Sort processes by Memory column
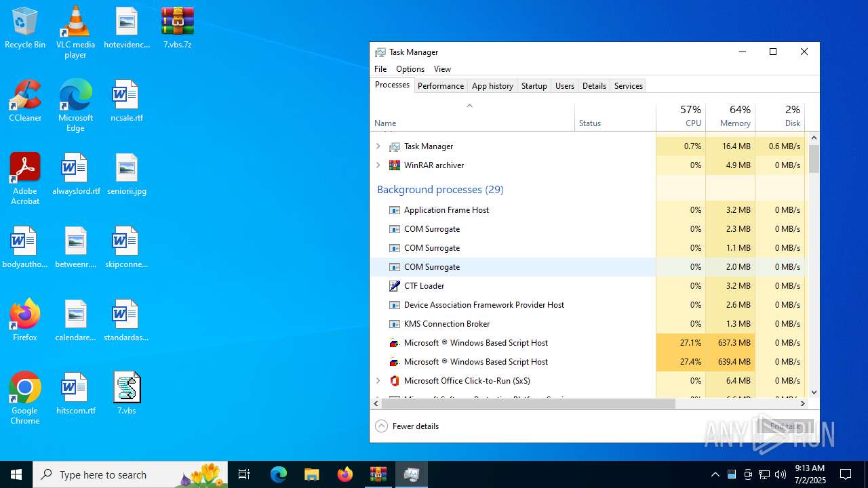 (x=730, y=117)
